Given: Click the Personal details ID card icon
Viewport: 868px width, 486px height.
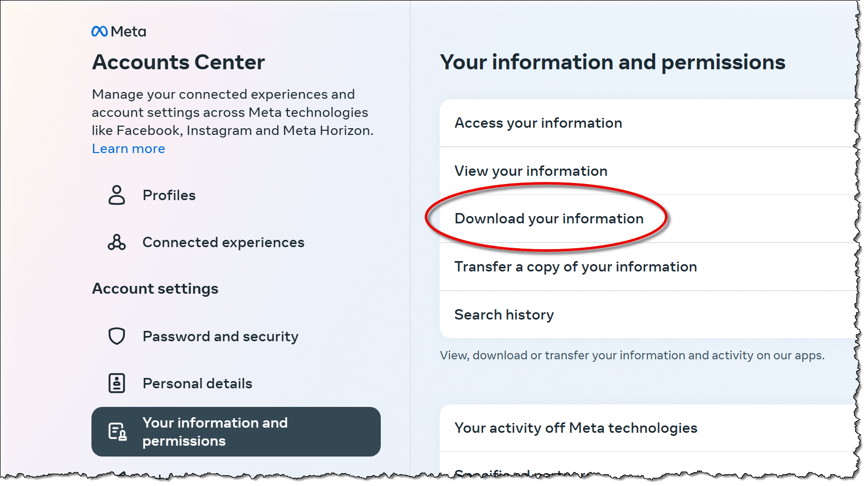Looking at the screenshot, I should coord(117,383).
